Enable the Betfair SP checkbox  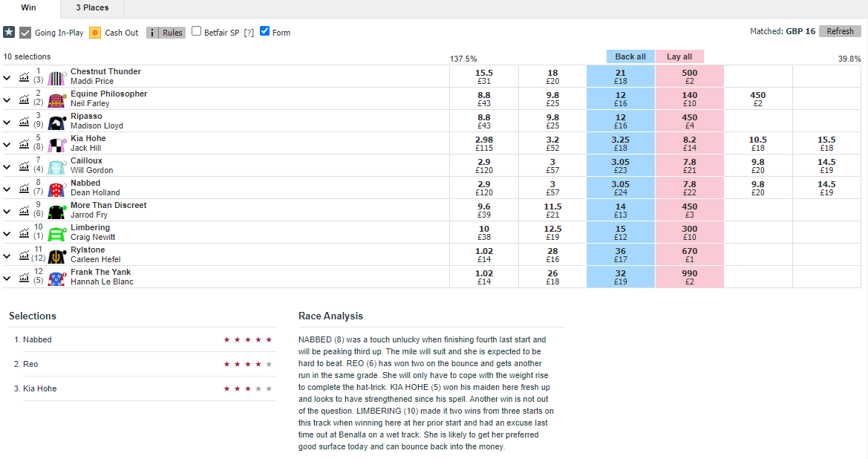tap(197, 31)
